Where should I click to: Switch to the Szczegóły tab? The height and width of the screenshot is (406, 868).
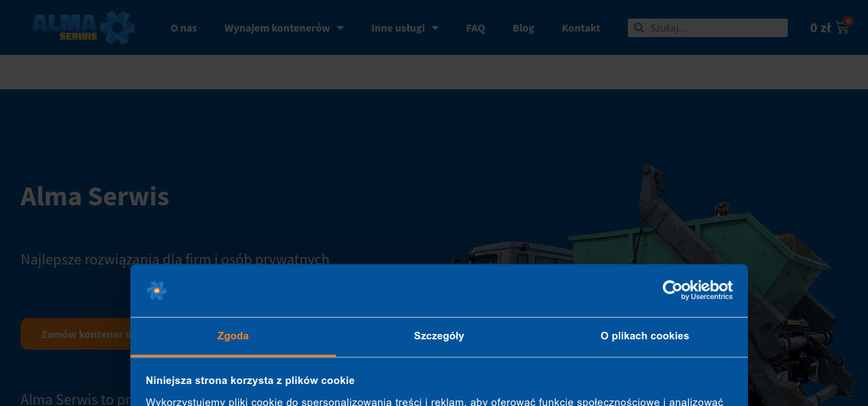439,336
